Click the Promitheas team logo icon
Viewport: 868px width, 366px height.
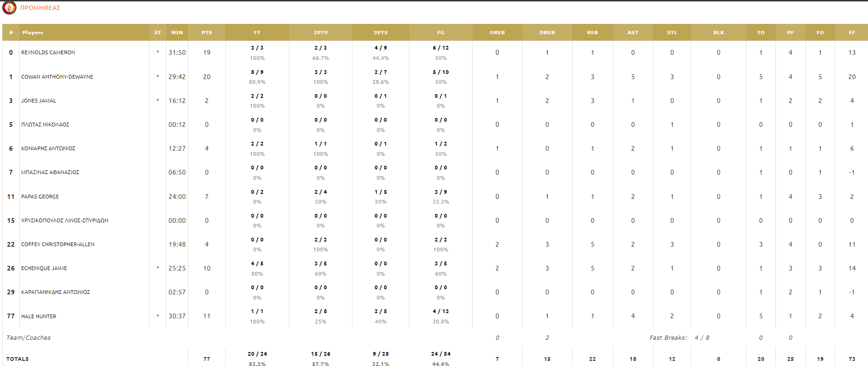click(9, 7)
